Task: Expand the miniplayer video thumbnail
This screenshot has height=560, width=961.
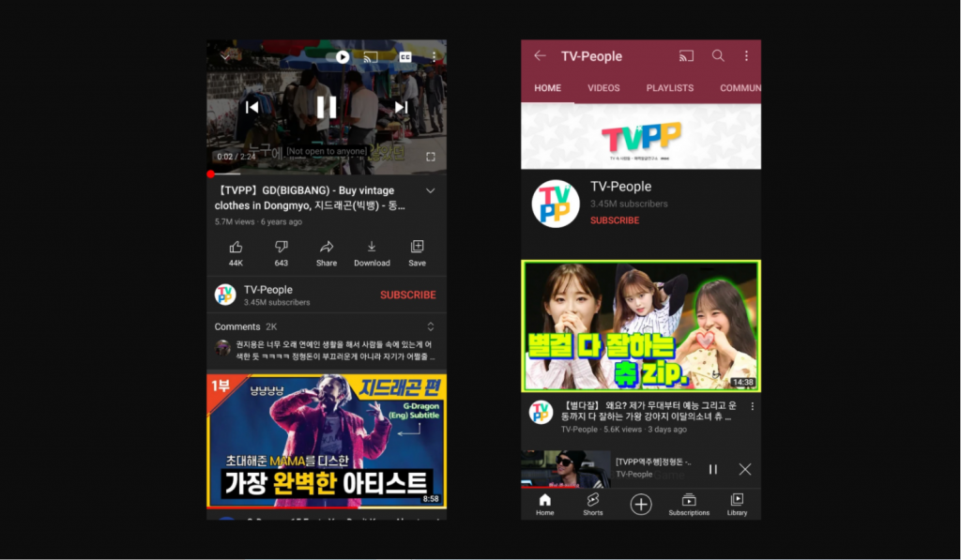Action: [x=565, y=469]
